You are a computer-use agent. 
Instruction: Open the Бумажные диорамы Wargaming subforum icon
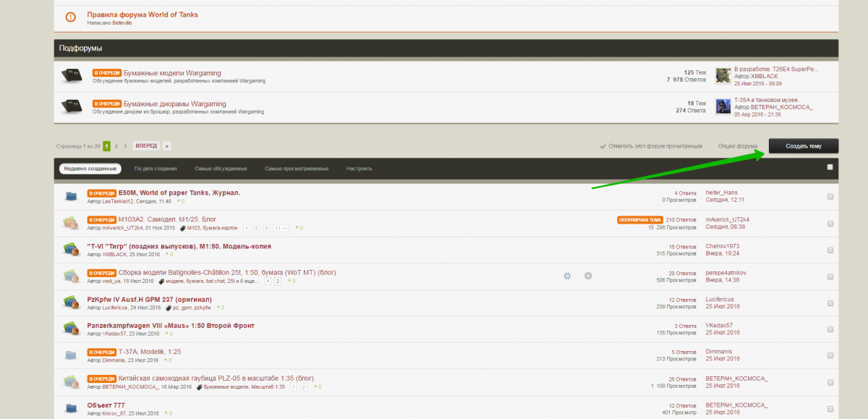point(71,106)
